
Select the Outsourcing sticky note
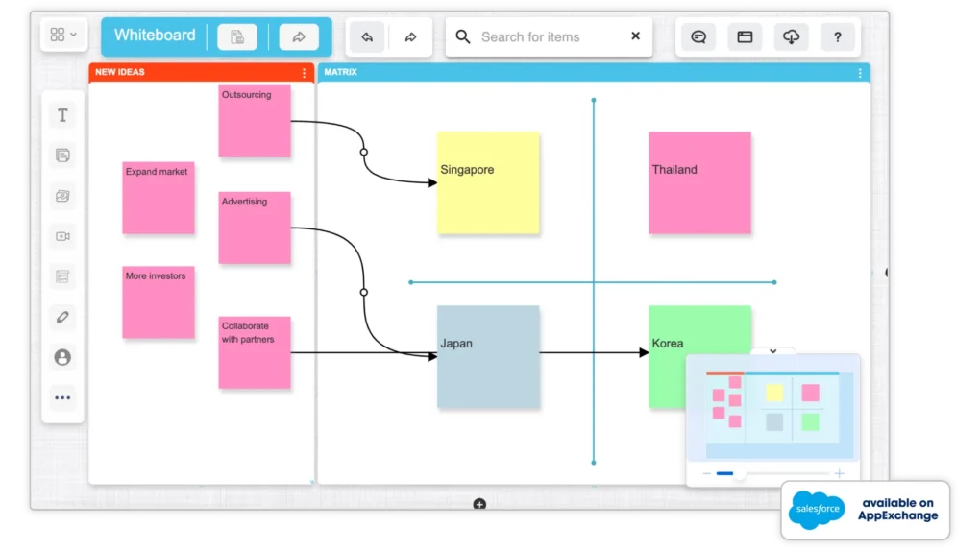pos(255,121)
